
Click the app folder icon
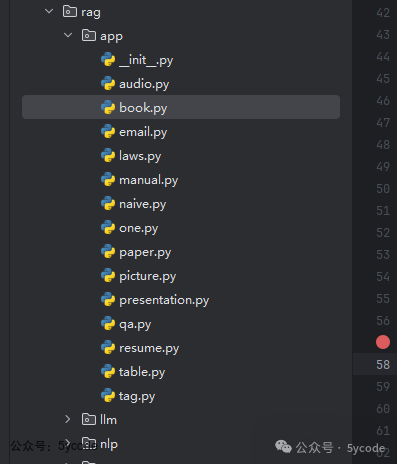[x=89, y=35]
